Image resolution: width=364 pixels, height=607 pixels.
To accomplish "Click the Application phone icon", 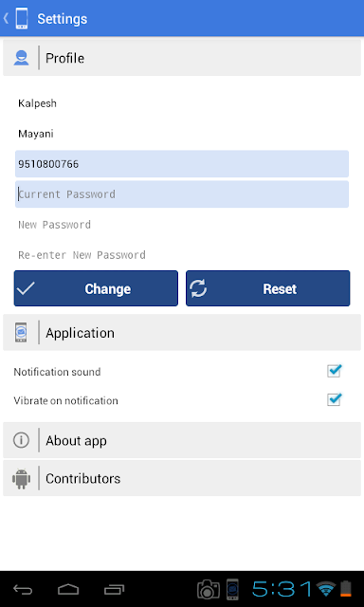I will click(21, 332).
